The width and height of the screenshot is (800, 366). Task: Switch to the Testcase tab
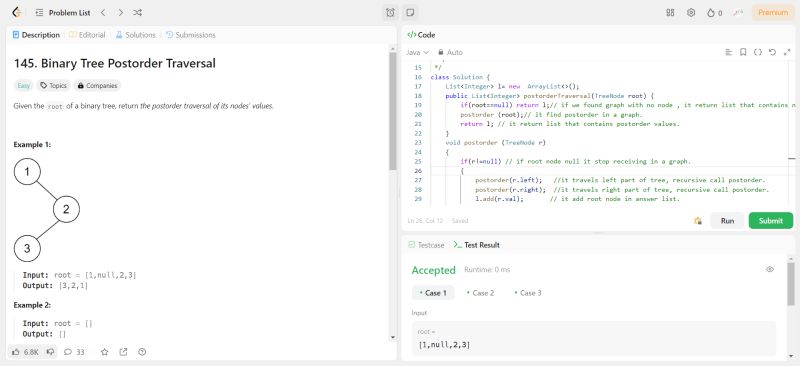coord(426,245)
